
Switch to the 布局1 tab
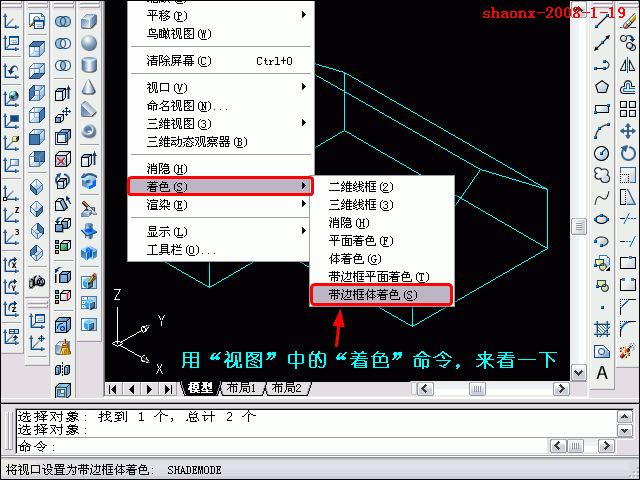tap(242, 388)
